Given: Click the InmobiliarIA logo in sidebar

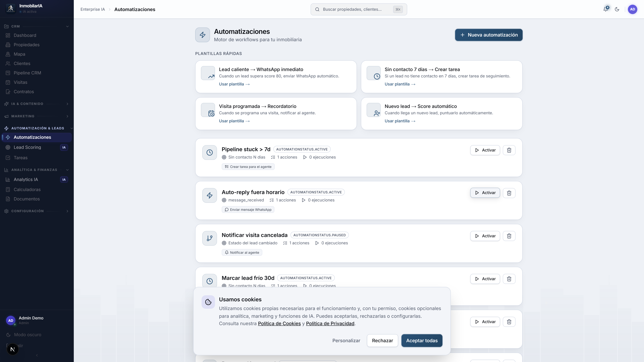Looking at the screenshot, I should click(x=11, y=9).
